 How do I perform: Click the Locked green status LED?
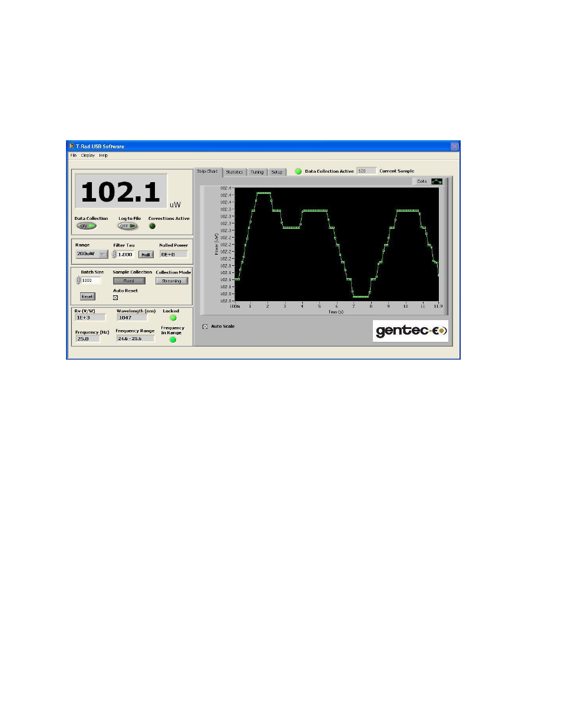(x=173, y=318)
